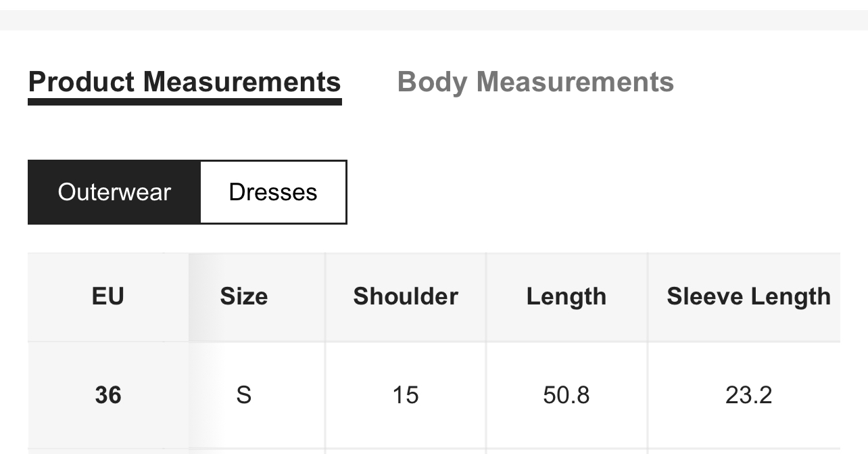Viewport: 868px width, 454px height.
Task: Open the Body Measurements tab
Action: 535,82
